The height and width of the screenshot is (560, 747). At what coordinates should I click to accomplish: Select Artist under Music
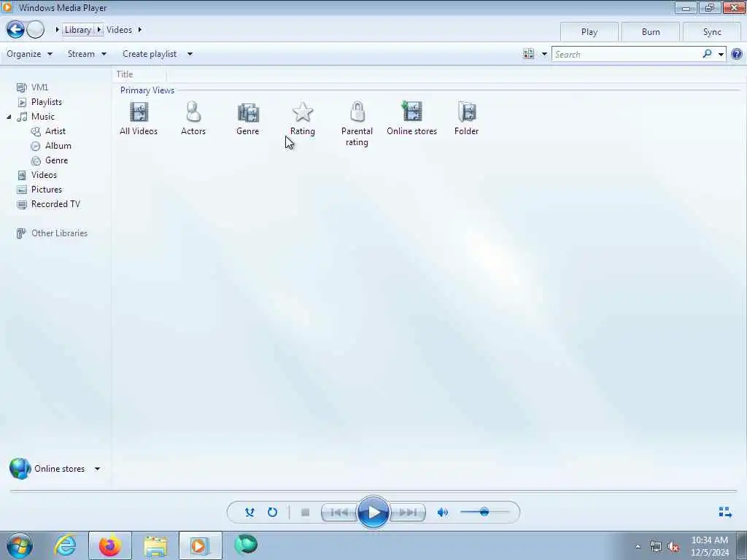pyautogui.click(x=48, y=131)
